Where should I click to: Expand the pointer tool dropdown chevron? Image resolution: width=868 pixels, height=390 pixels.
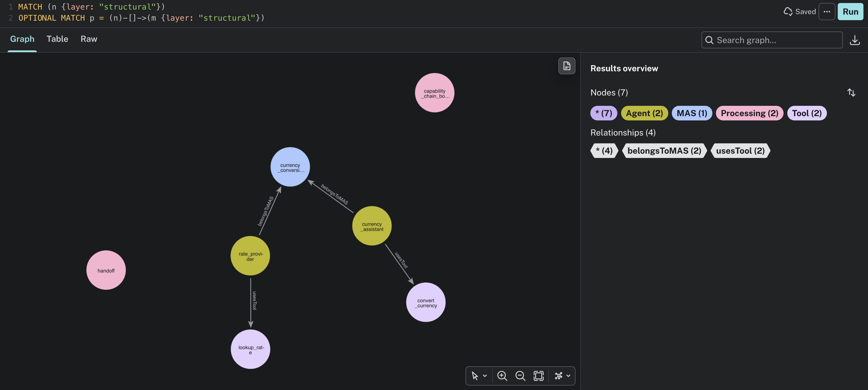[484, 376]
